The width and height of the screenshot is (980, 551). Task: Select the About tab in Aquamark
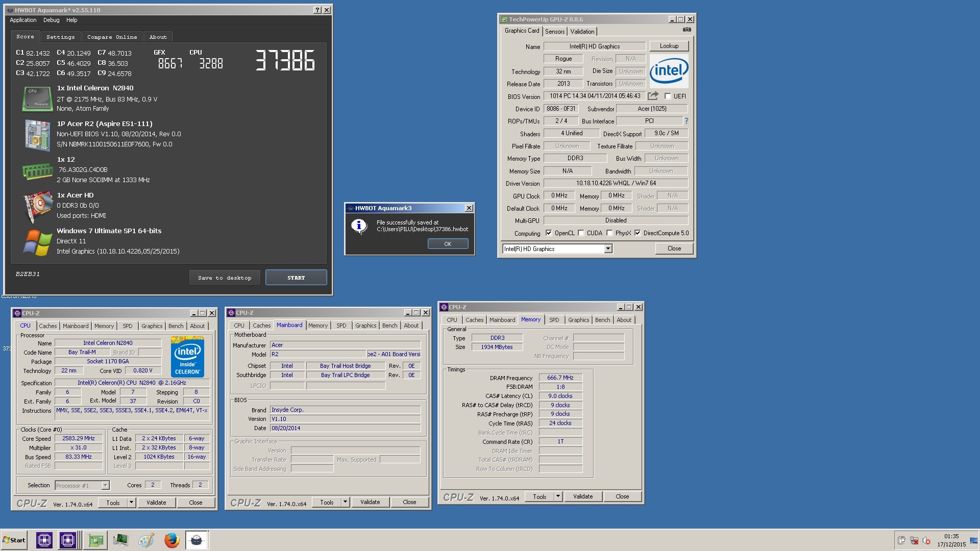point(158,37)
